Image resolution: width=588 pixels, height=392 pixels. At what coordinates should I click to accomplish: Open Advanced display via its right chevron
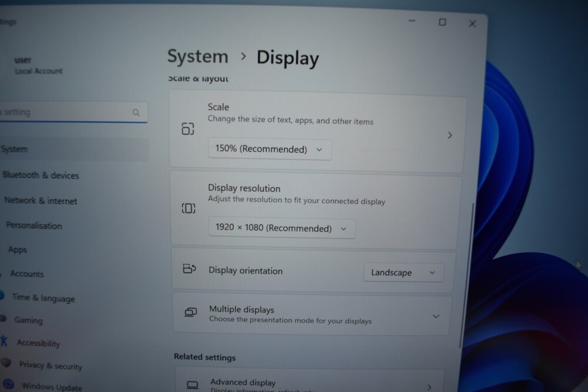point(429,386)
